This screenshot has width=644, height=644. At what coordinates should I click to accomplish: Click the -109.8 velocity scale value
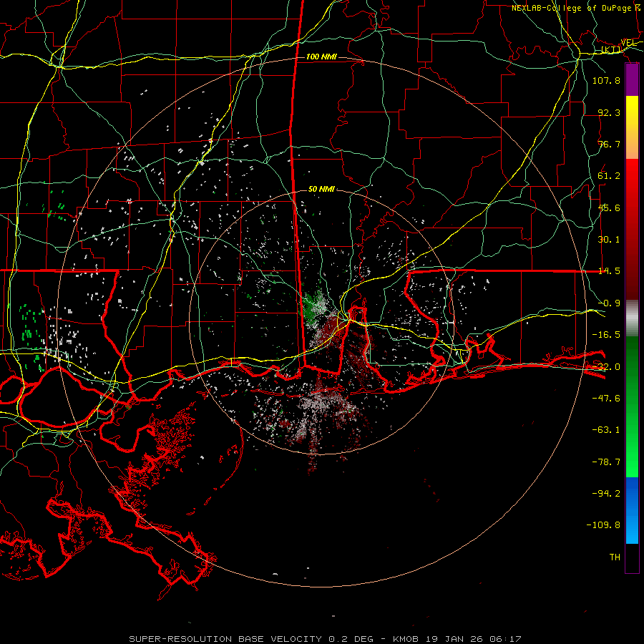[x=603, y=525]
